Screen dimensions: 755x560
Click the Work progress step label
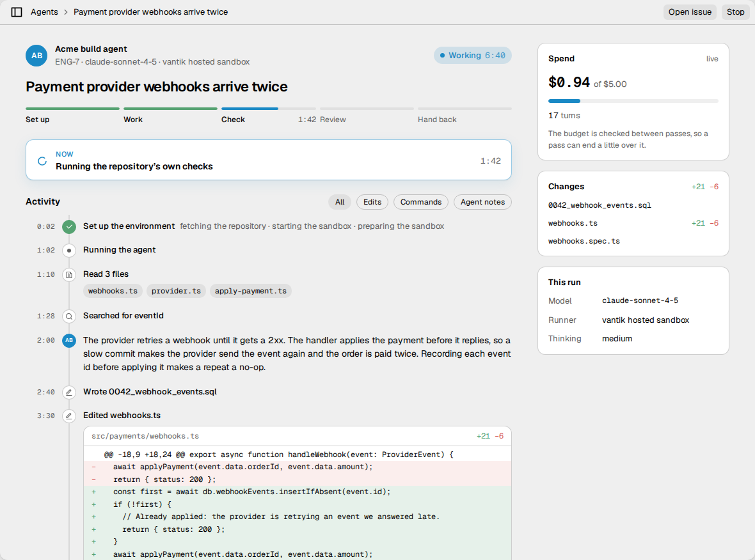coord(133,120)
